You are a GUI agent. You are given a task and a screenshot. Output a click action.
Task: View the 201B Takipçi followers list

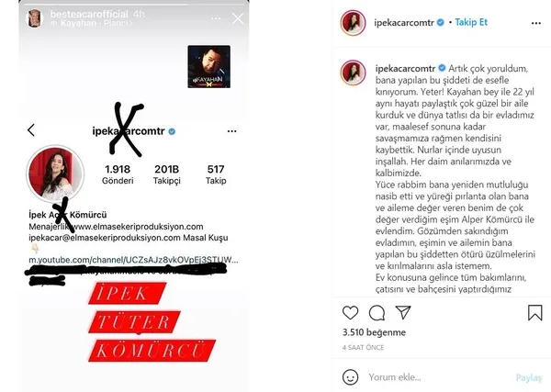pyautogui.click(x=166, y=174)
